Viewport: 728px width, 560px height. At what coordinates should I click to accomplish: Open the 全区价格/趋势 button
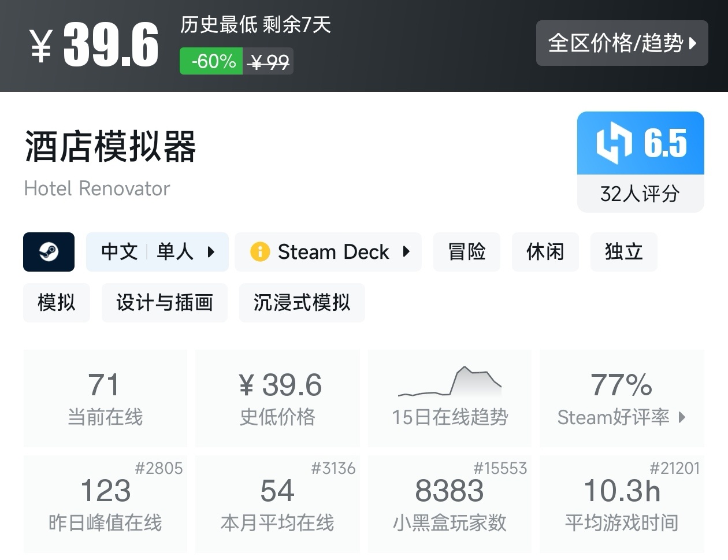(616, 43)
